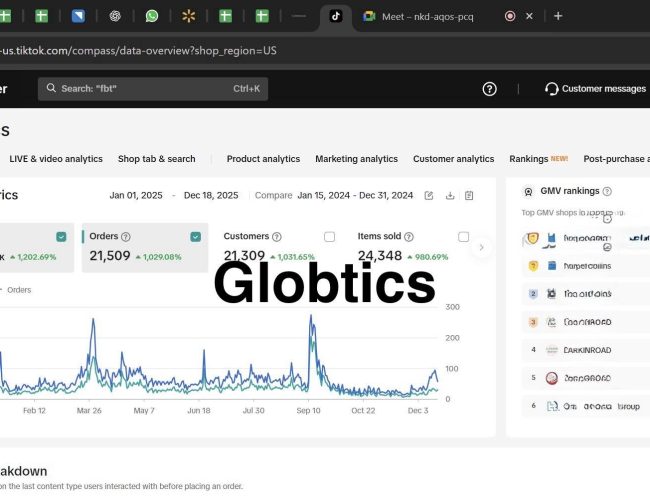Open rank 2 shop in GMV rankings

586,294
